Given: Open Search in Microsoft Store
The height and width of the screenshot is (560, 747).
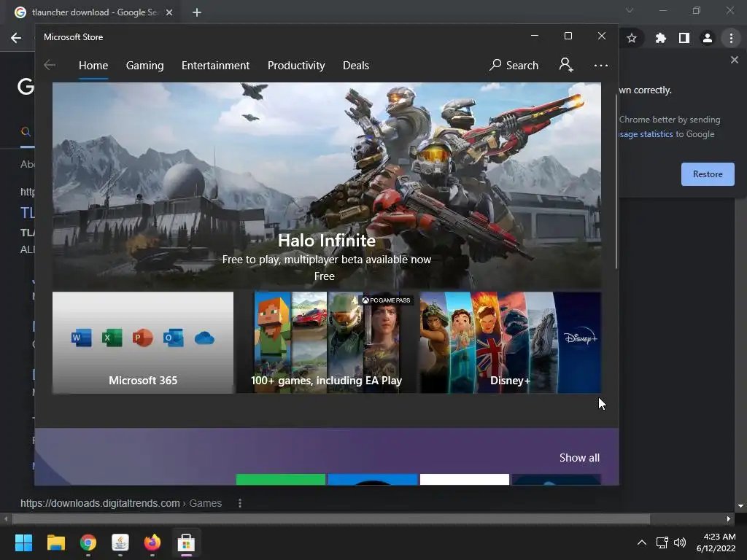Looking at the screenshot, I should pyautogui.click(x=514, y=65).
